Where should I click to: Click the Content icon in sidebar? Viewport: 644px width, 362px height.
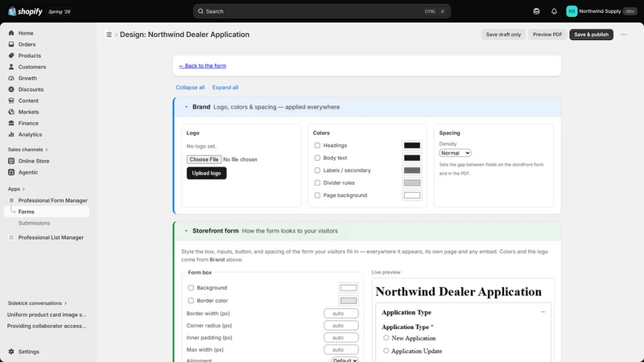pyautogui.click(x=11, y=101)
